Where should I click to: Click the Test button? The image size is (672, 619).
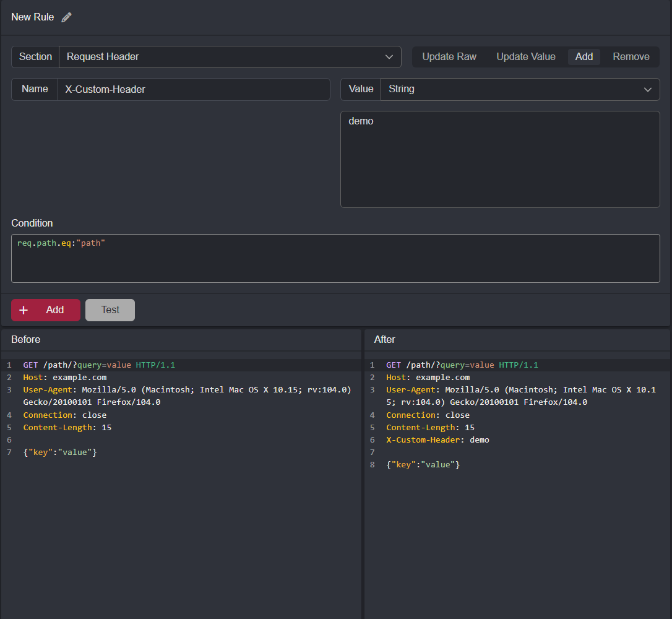pos(110,310)
